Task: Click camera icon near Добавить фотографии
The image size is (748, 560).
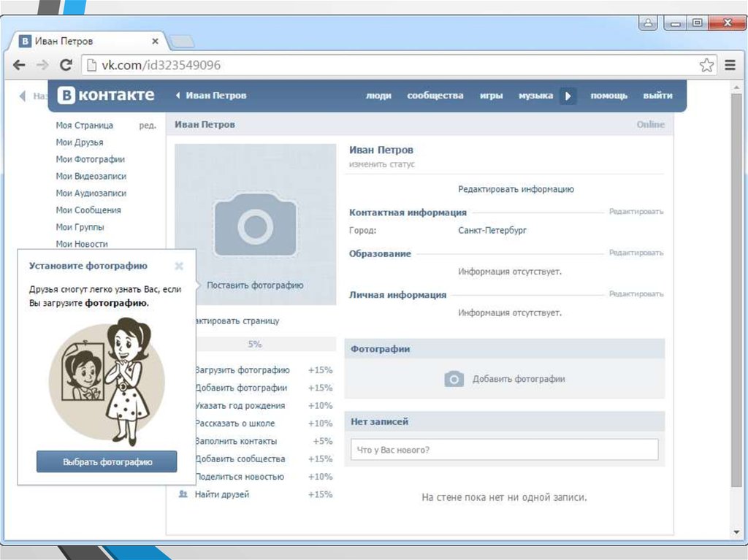Action: pyautogui.click(x=454, y=379)
